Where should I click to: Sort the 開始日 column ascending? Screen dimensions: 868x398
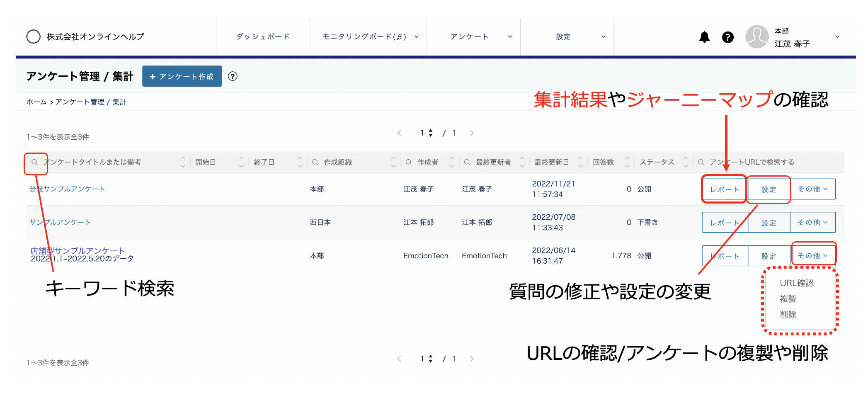click(x=242, y=159)
